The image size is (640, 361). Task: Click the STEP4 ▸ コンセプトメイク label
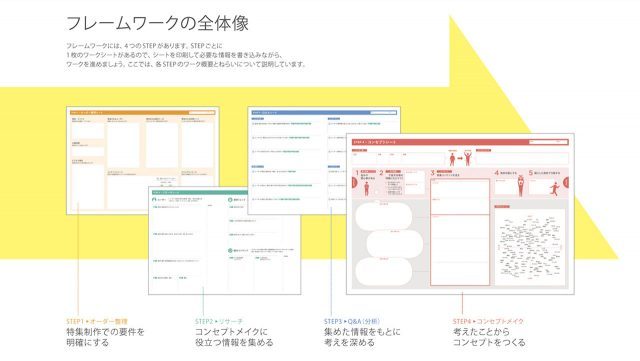point(488,321)
